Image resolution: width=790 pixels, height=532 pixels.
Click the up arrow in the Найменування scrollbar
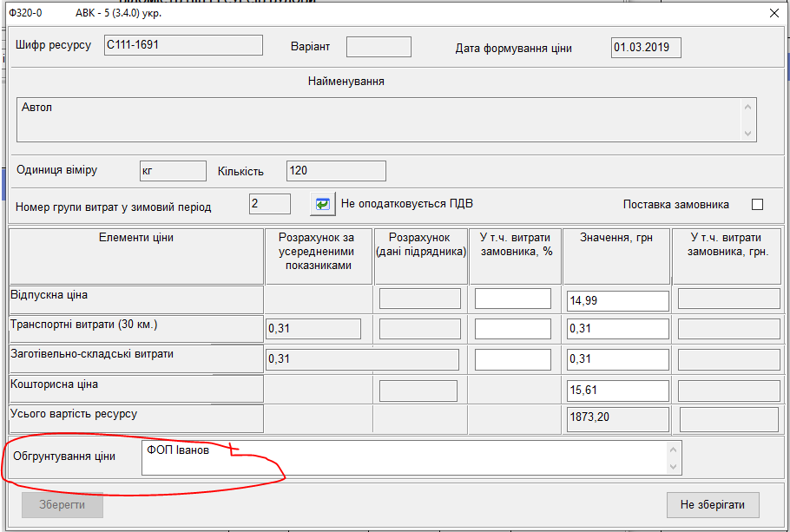tap(747, 107)
